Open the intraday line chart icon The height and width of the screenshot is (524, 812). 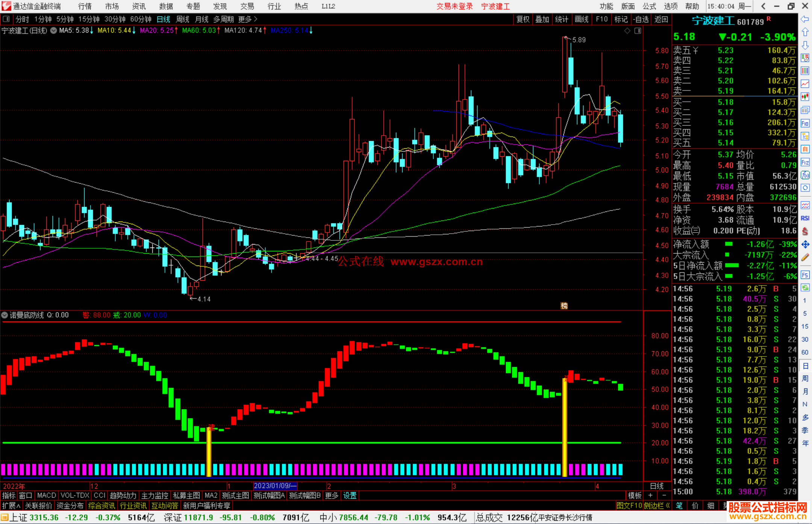[805, 84]
